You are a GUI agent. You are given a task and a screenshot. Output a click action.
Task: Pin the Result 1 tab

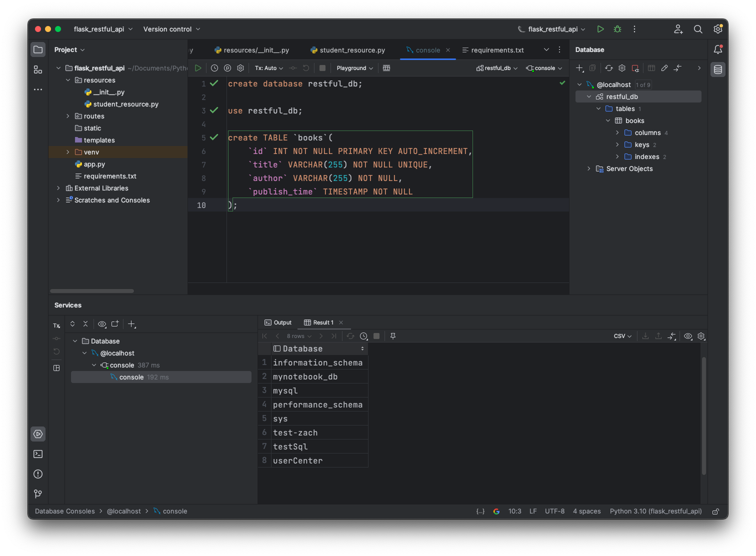(393, 336)
